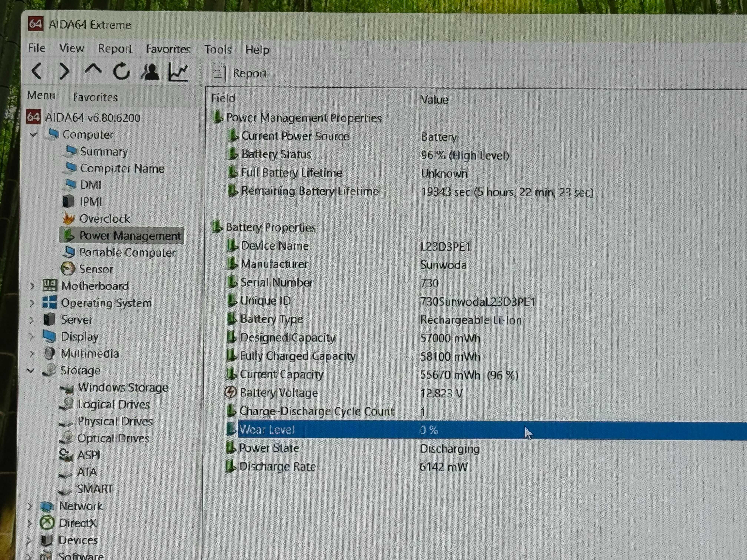Collapse the Computer tree node
Screen dimensions: 747x560
(x=33, y=135)
